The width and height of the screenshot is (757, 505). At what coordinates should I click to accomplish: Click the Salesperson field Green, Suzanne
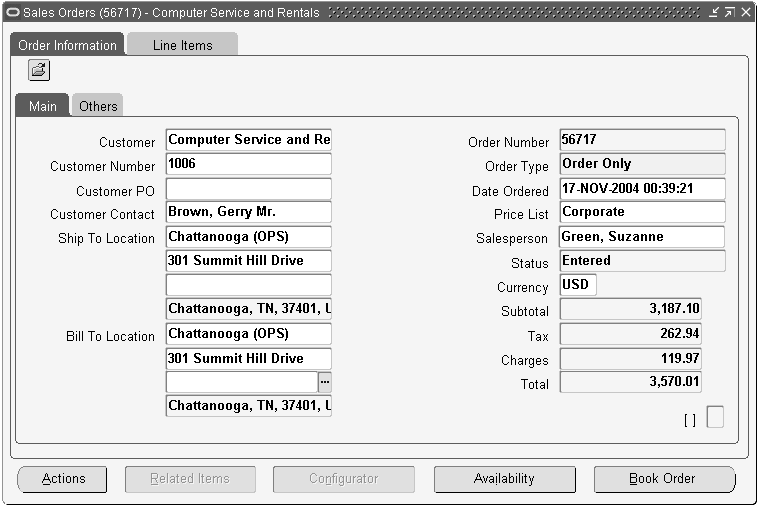pyautogui.click(x=643, y=237)
